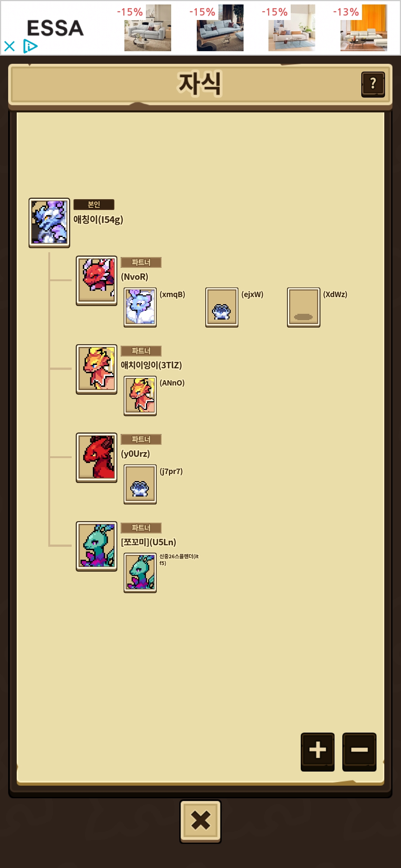401x868 pixels.
Task: Select the 애칭이(I54g) name label
Action: pos(98,220)
